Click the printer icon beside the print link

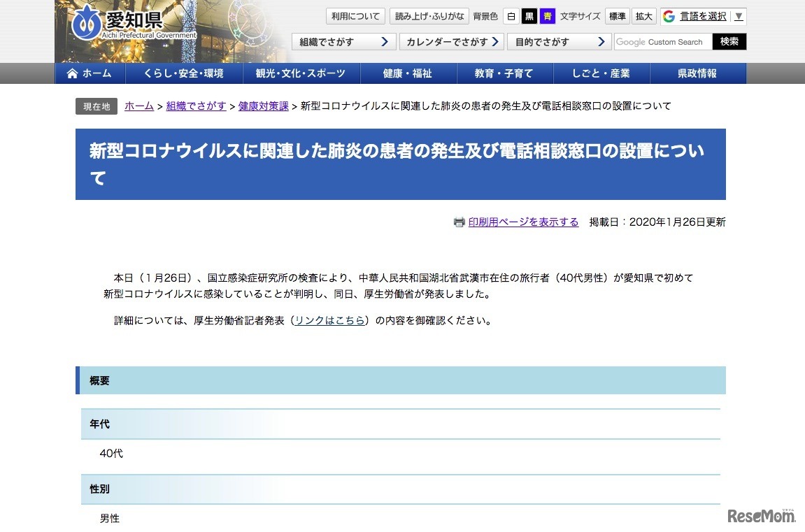[x=460, y=222]
